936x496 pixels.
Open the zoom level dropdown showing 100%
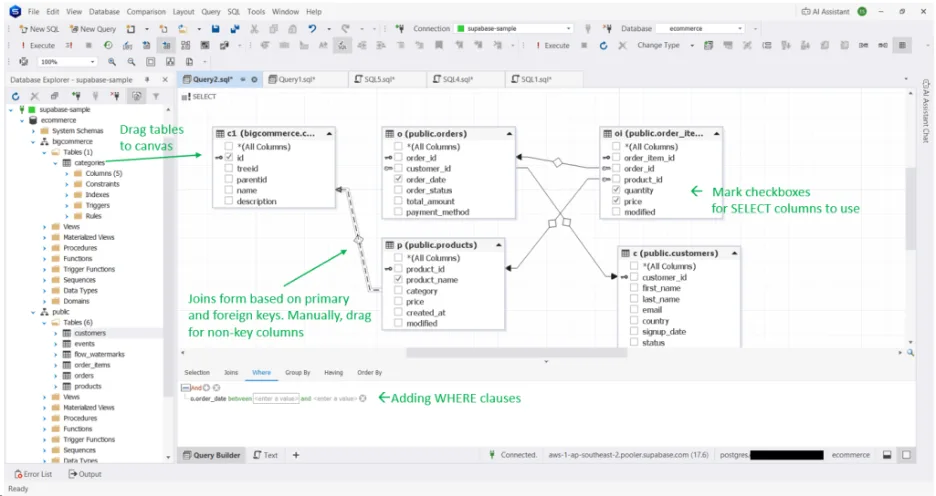67,61
